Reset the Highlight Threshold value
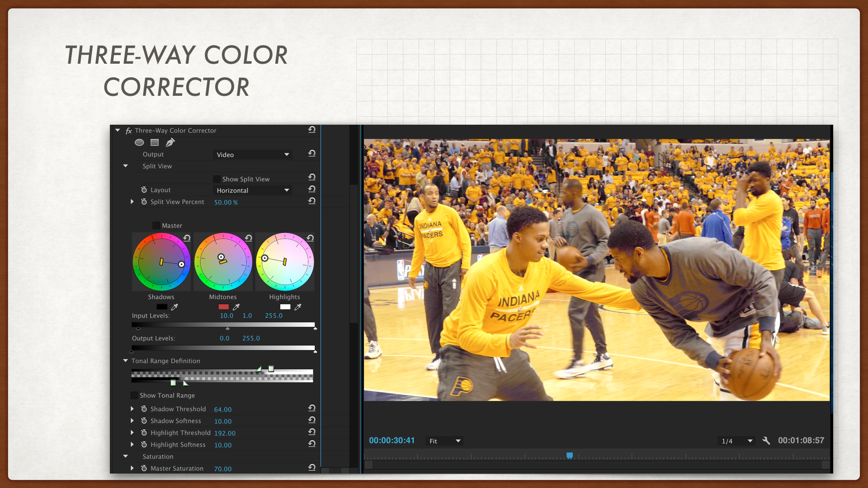Viewport: 868px width, 488px height. pyautogui.click(x=312, y=432)
